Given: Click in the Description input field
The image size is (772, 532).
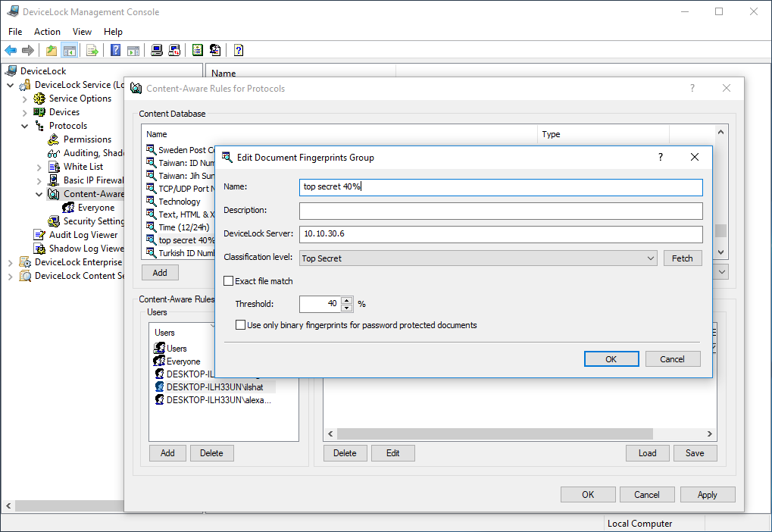Looking at the screenshot, I should click(501, 211).
